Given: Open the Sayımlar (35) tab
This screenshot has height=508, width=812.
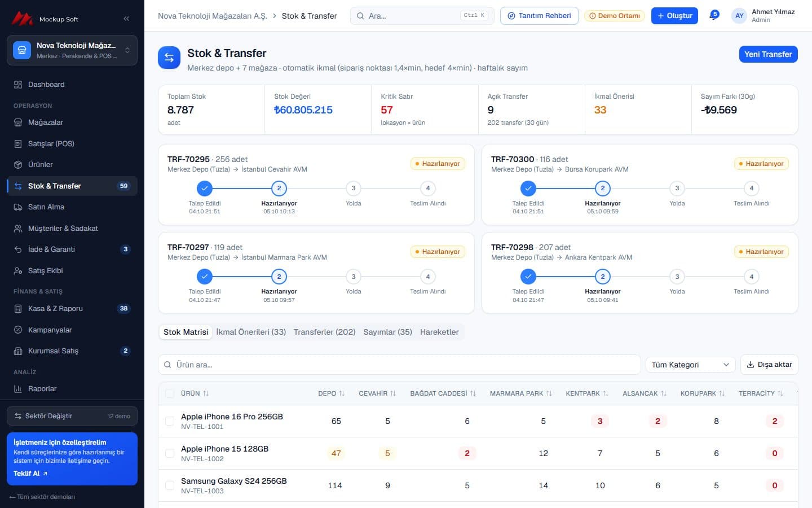Looking at the screenshot, I should (x=388, y=332).
